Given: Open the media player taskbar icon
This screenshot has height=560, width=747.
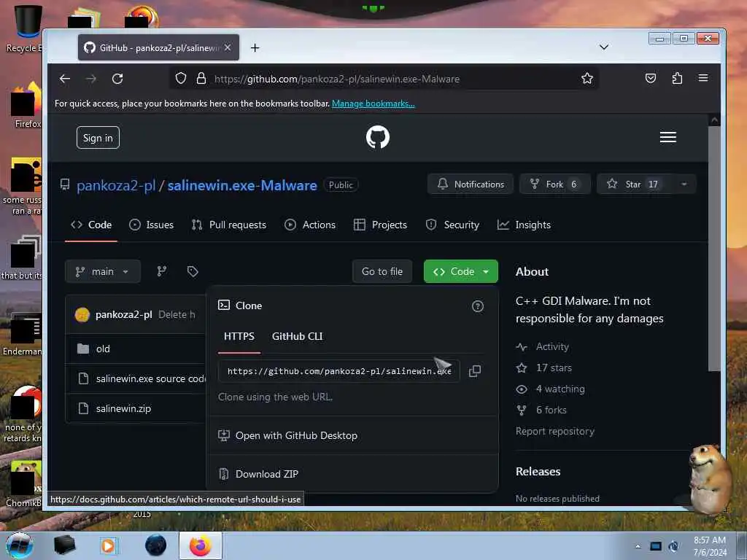Looking at the screenshot, I should tap(108, 545).
